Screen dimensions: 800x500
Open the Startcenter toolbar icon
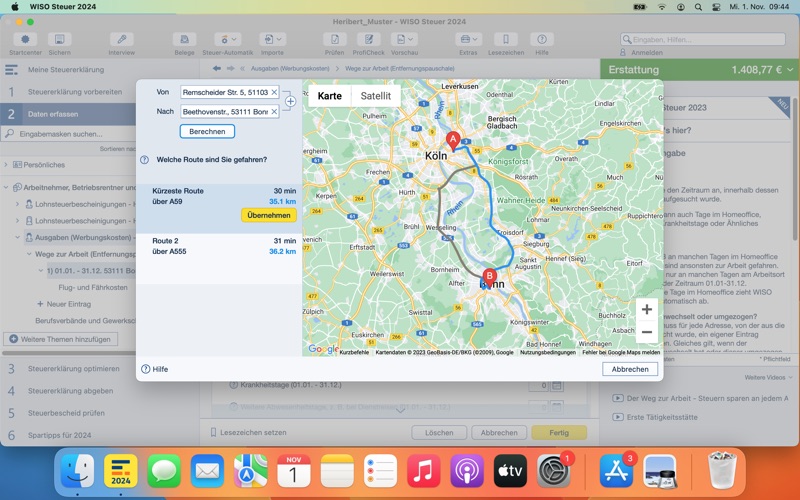[25, 39]
